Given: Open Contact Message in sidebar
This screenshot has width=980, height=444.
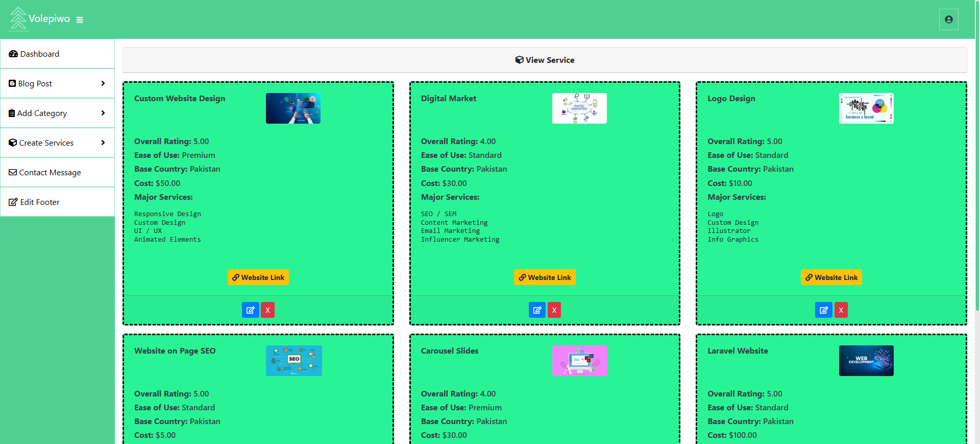Looking at the screenshot, I should tap(50, 172).
